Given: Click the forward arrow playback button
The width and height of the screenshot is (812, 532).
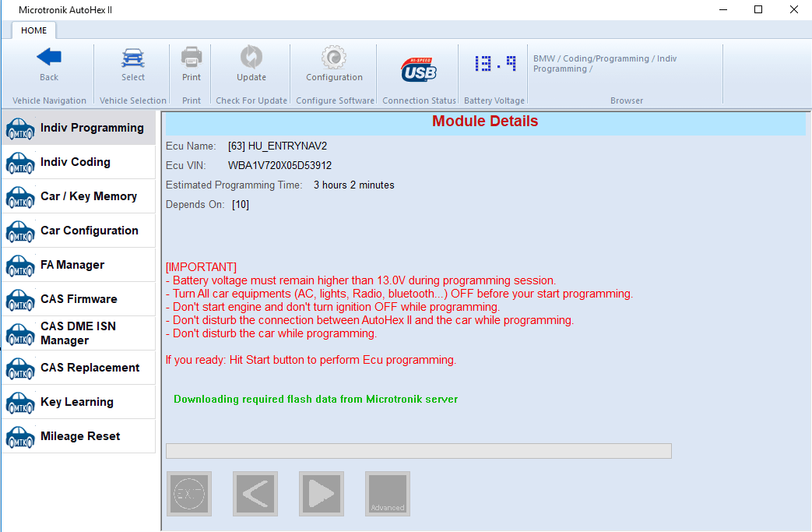Looking at the screenshot, I should coord(321,493).
